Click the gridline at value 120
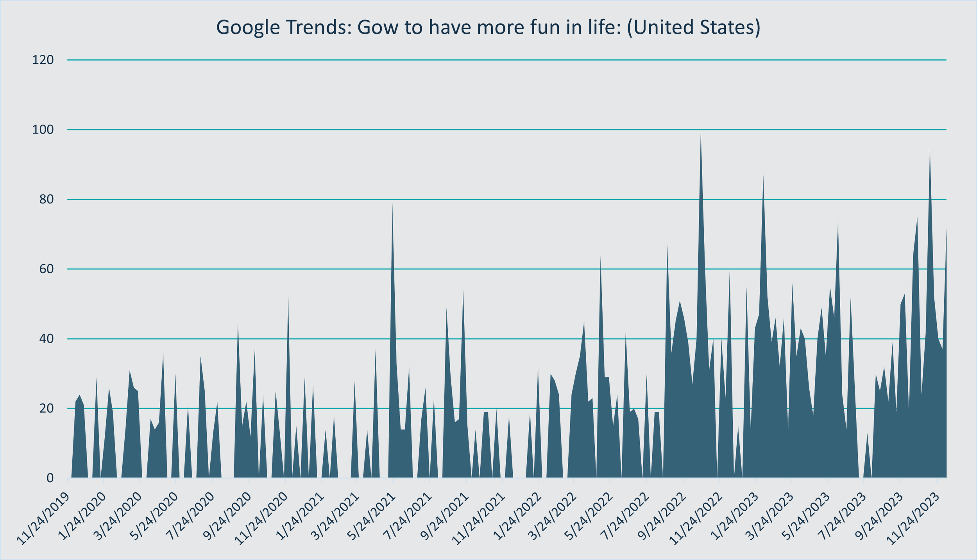 click(x=508, y=60)
